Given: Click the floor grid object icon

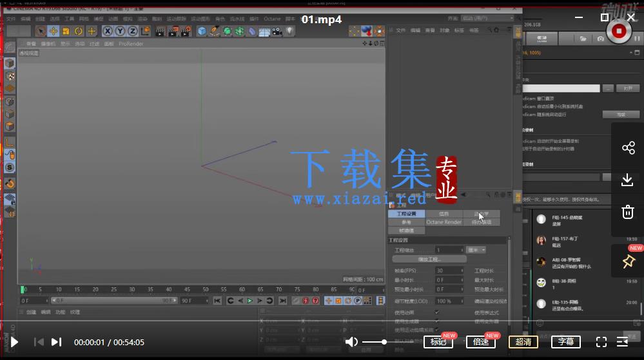Looking at the screenshot, I should click(x=264, y=32).
